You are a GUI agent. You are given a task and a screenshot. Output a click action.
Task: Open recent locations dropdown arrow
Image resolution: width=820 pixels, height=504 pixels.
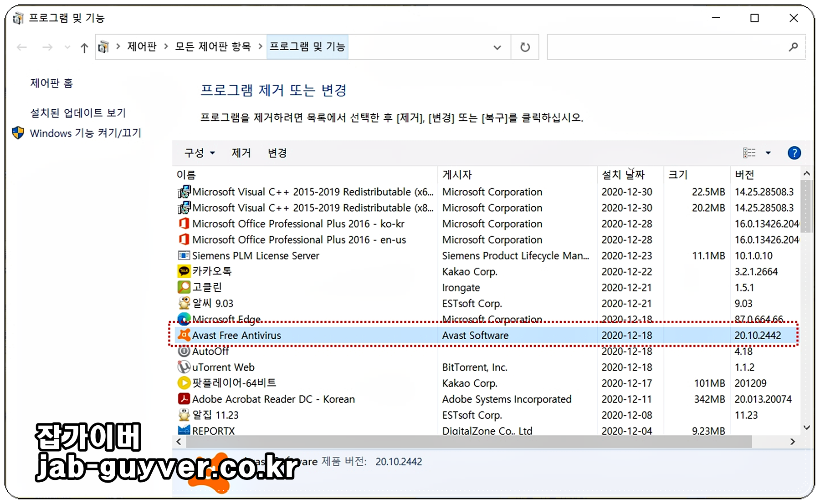tap(67, 47)
